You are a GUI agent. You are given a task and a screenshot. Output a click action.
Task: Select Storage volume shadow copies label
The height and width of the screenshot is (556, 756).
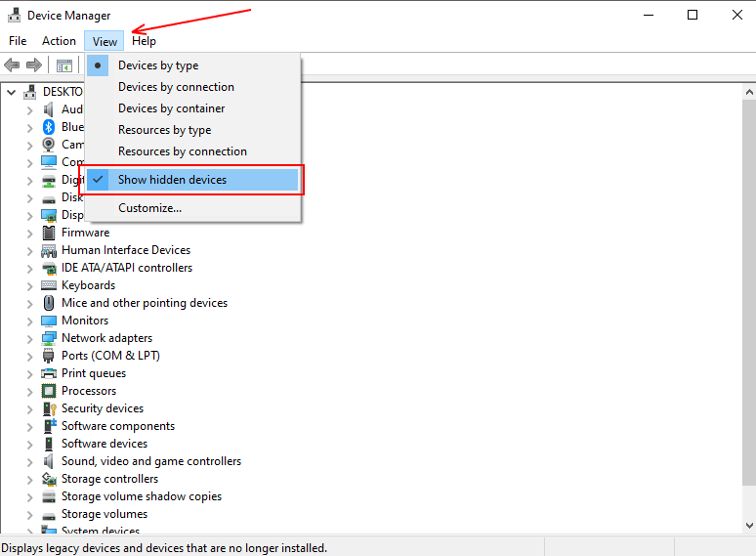142,496
